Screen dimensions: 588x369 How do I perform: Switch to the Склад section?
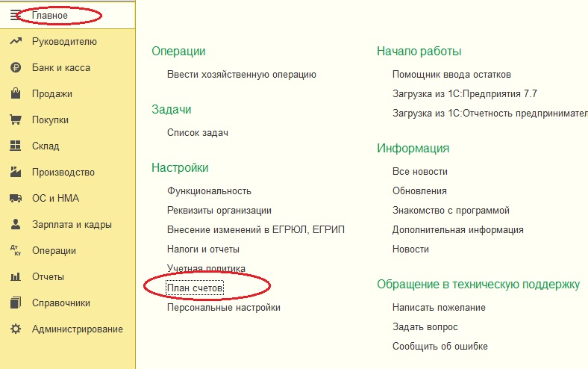(x=46, y=146)
